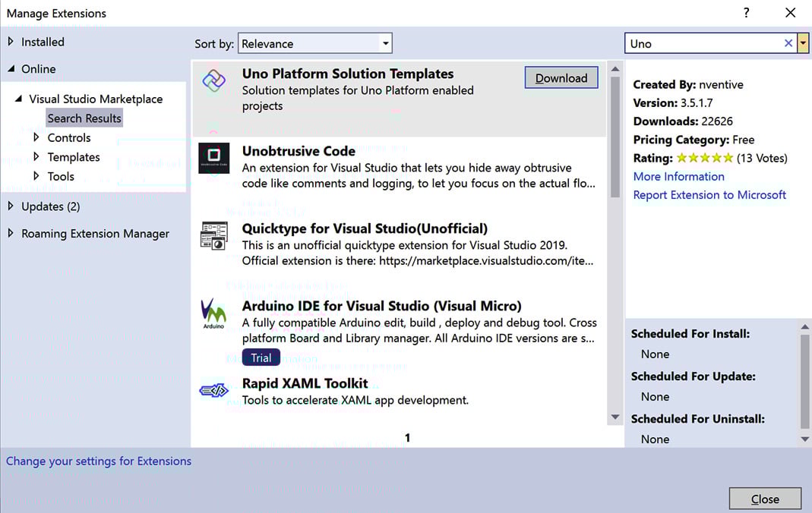Screen dimensions: 812x513
Task: Click the Close button
Action: (765, 499)
